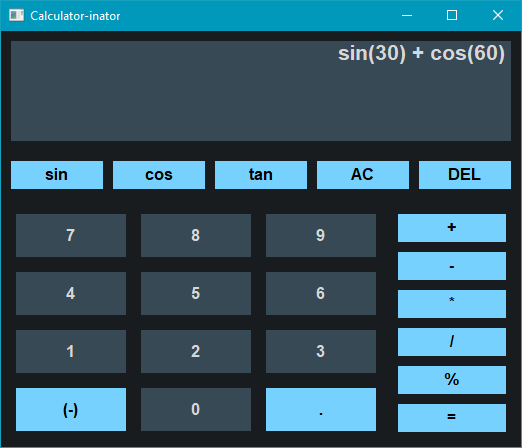
Task: Tap the digit 1 key
Action: click(71, 351)
